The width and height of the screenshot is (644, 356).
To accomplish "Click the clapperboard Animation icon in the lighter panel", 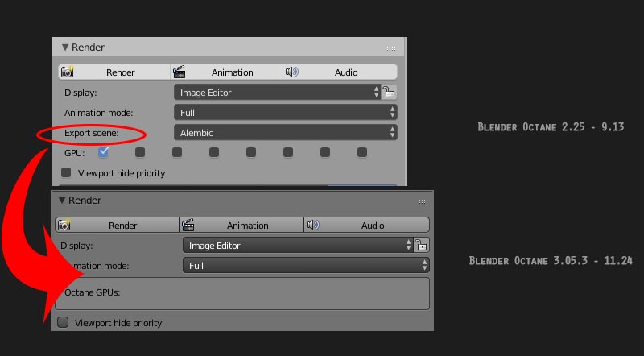I will pyautogui.click(x=180, y=72).
